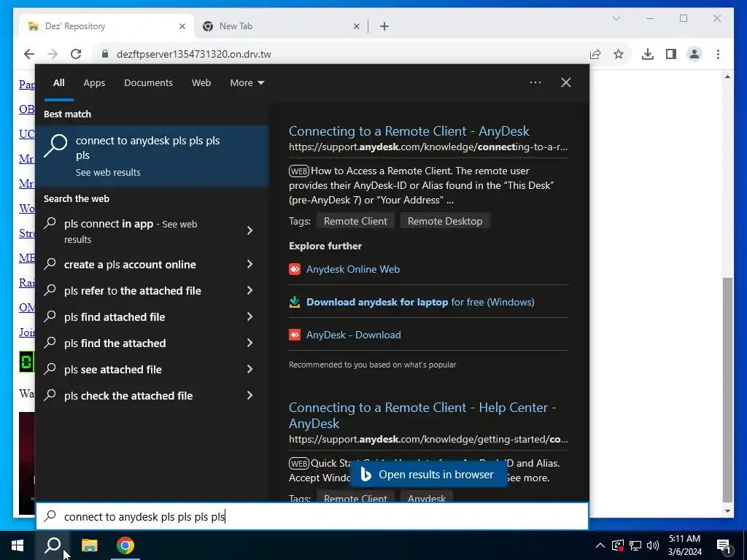Open 'AnyDesk - Download' link
The width and height of the screenshot is (747, 560).
pyautogui.click(x=354, y=335)
